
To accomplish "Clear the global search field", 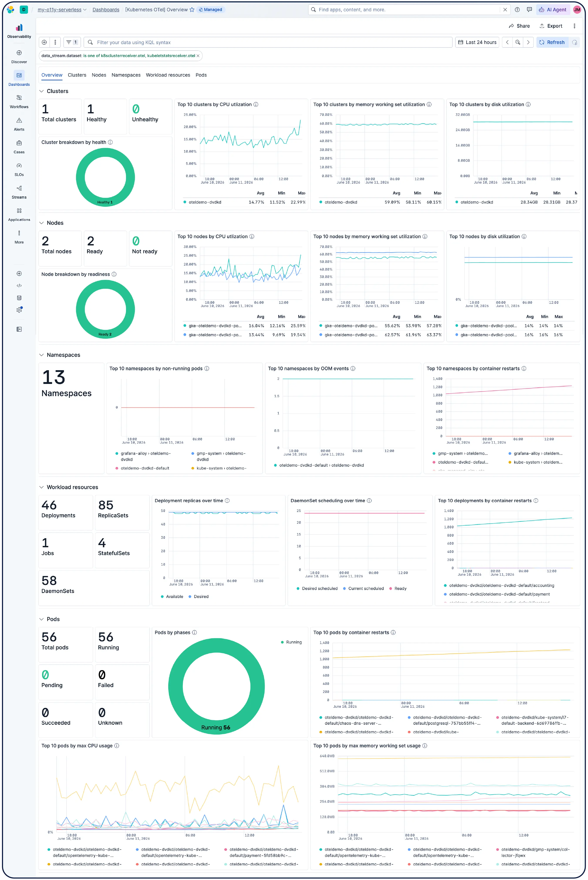I will 505,10.
